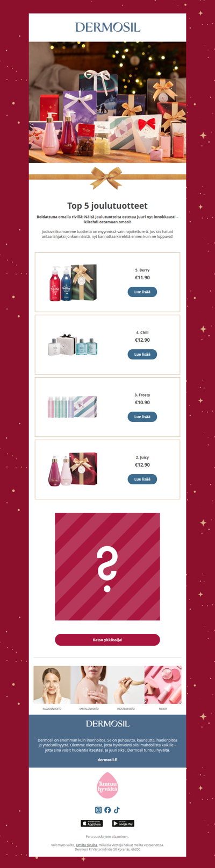Click the pink Tuntuu hyvältä drop logo

point(107,785)
